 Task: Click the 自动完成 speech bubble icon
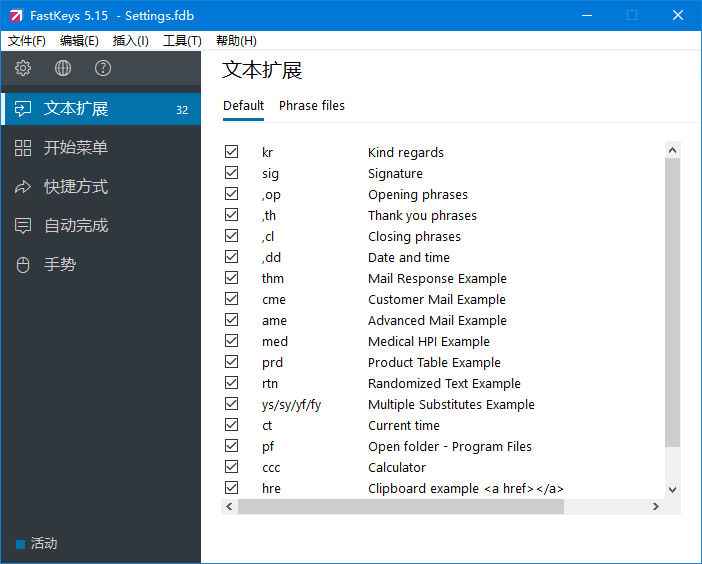(23, 226)
